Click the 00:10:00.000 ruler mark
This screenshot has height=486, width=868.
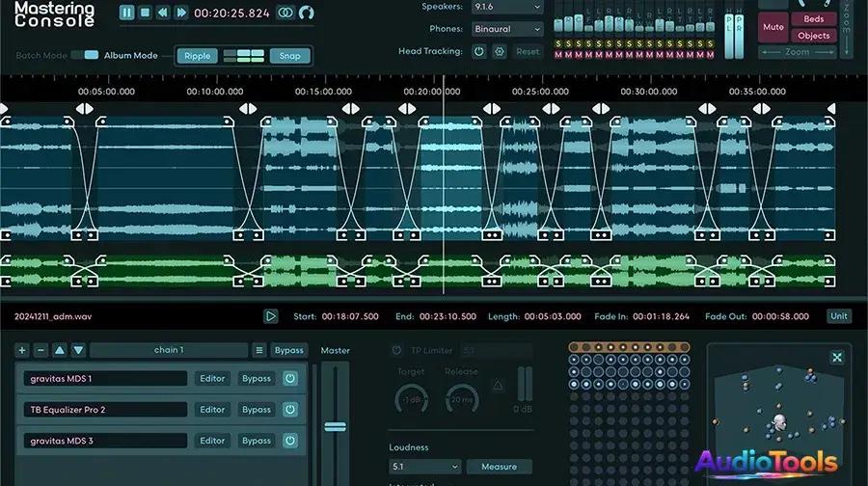pyautogui.click(x=215, y=92)
